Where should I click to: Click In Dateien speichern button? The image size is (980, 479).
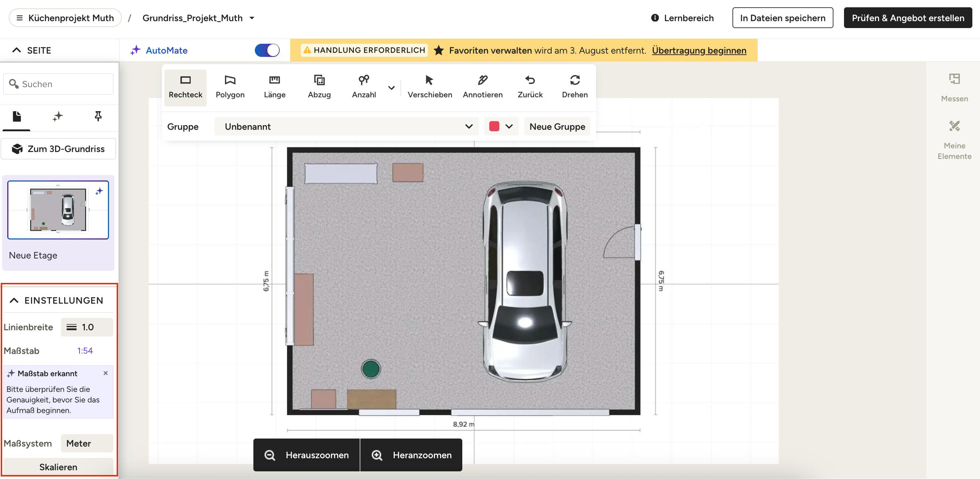click(x=782, y=18)
